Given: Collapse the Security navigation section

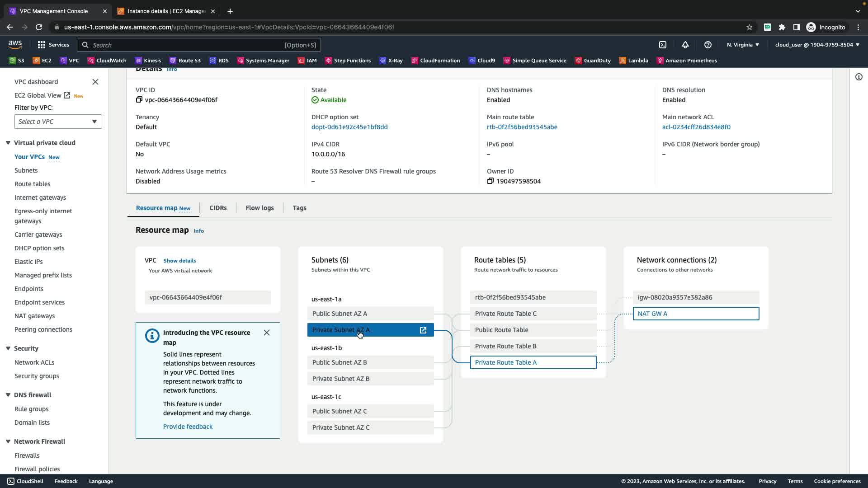Looking at the screenshot, I should coord(8,348).
